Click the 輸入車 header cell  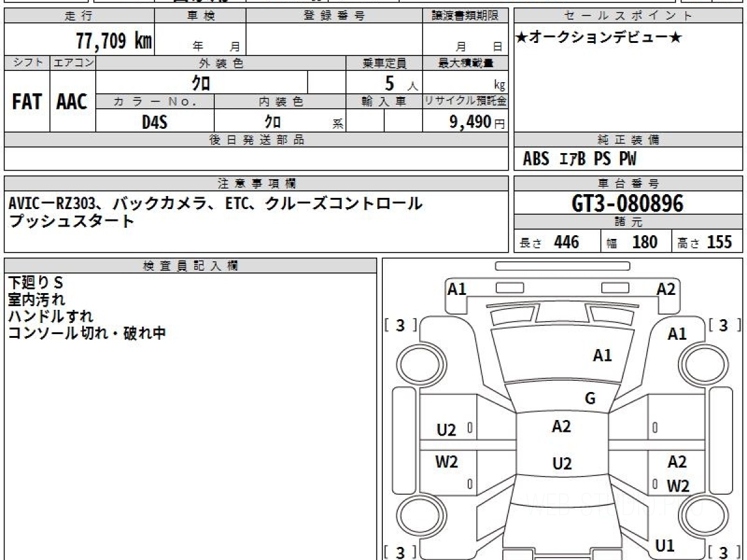coord(383,101)
